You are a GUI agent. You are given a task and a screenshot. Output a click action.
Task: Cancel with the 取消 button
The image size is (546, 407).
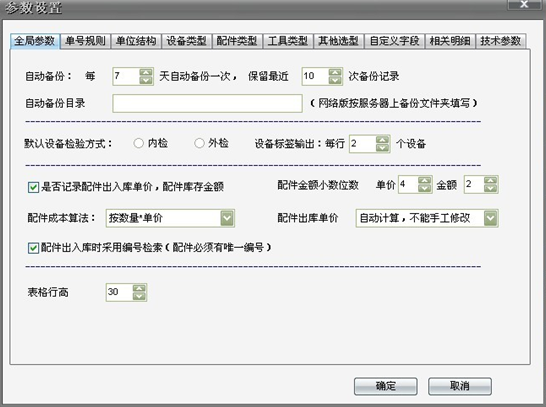click(460, 386)
